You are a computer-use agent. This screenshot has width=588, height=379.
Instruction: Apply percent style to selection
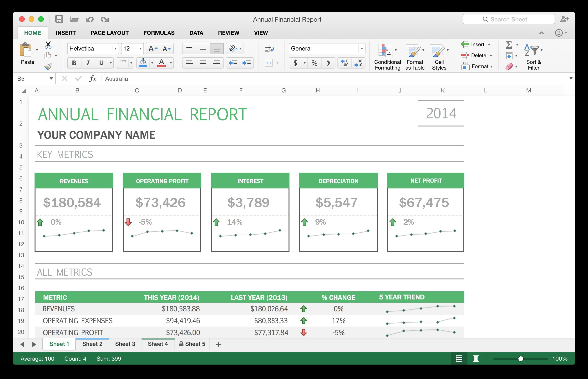click(314, 63)
